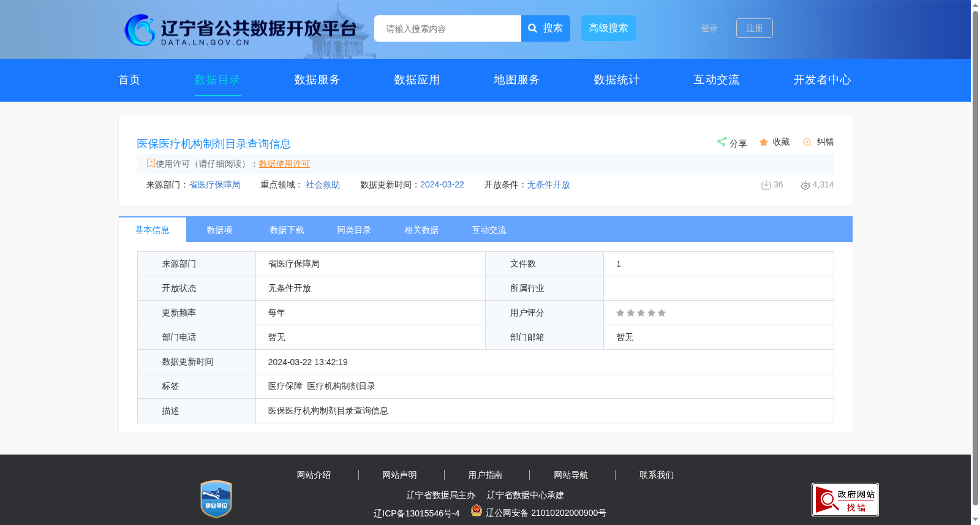Click 收藏 favorite label
980x525 pixels.
781,142
